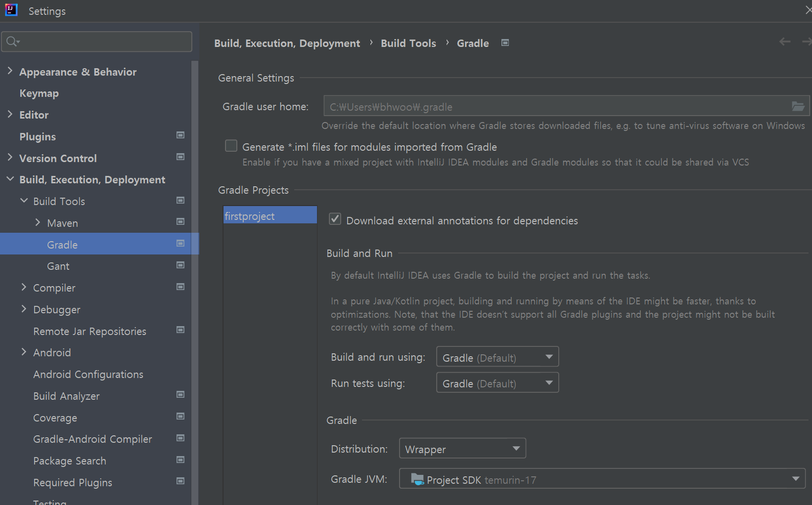Collapse Build, Execution, Deployment chevron
This screenshot has height=505, width=812.
[x=10, y=179]
